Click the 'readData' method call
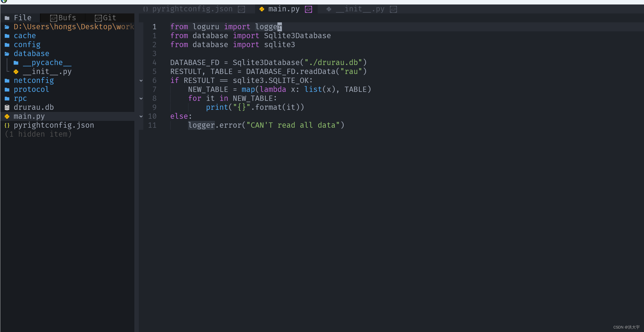Screen dimensions: 644x332 coord(318,71)
